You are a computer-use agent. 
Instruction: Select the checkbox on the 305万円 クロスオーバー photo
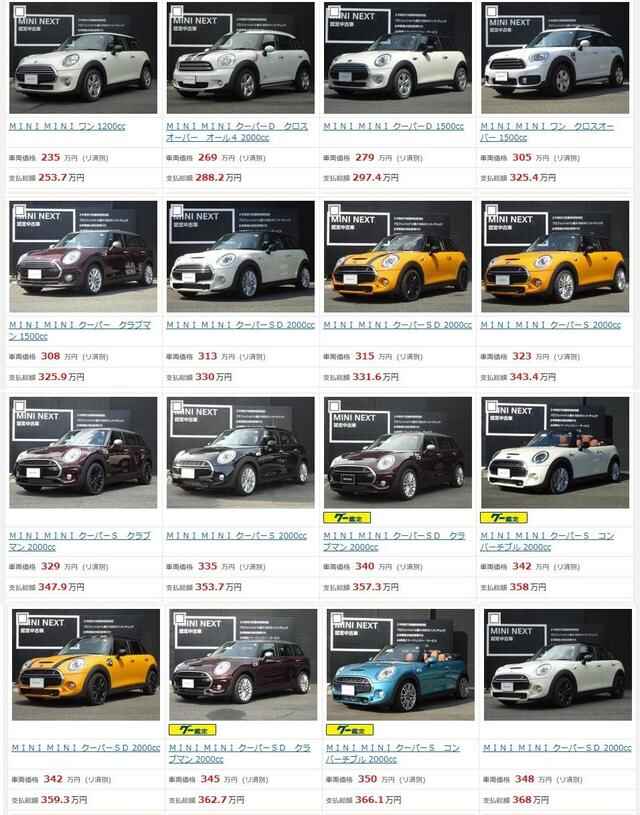point(491,11)
